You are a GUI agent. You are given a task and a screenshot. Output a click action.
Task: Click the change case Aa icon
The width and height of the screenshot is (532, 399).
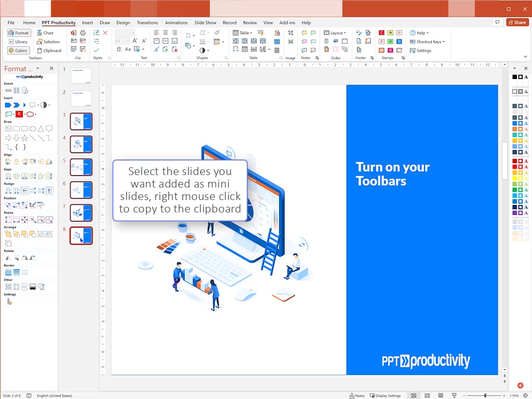coord(128,49)
